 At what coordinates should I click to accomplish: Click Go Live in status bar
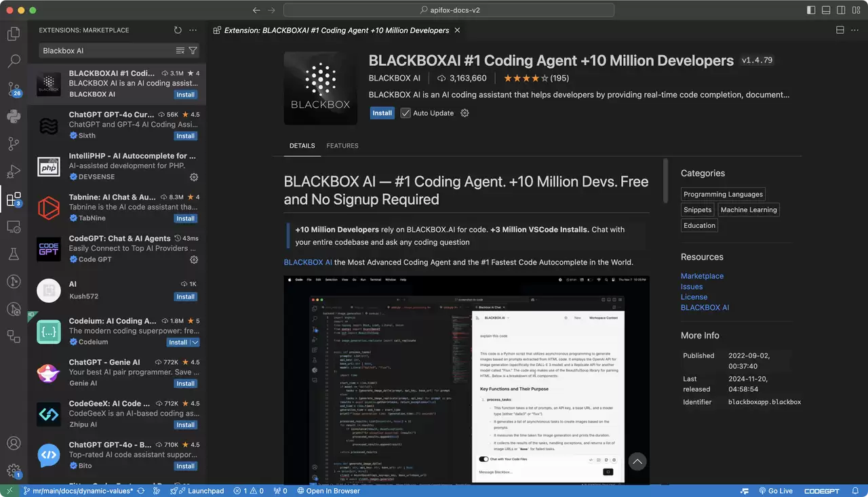coord(774,491)
